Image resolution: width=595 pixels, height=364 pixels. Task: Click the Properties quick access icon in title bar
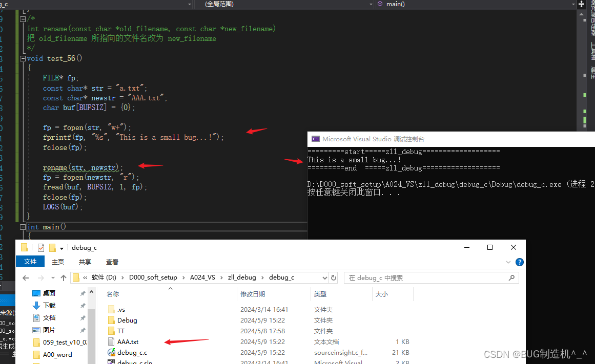tap(41, 248)
